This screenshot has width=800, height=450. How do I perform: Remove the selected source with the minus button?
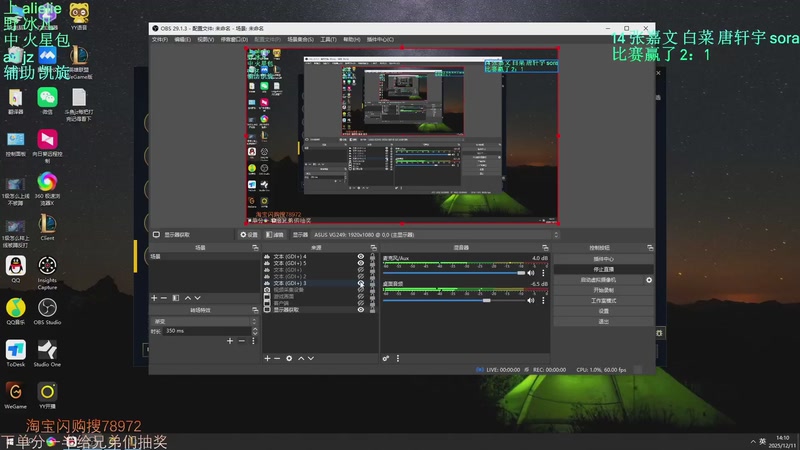pyautogui.click(x=277, y=359)
